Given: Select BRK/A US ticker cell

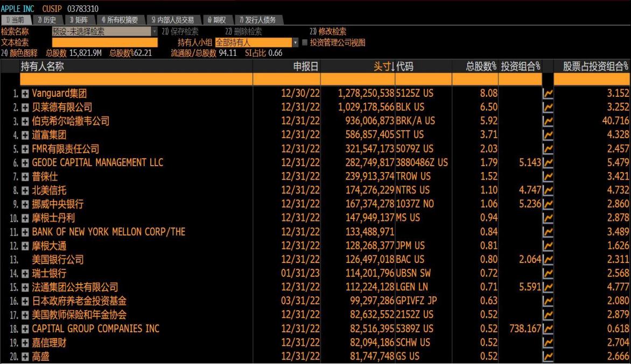Looking at the screenshot, I should click(x=415, y=121).
